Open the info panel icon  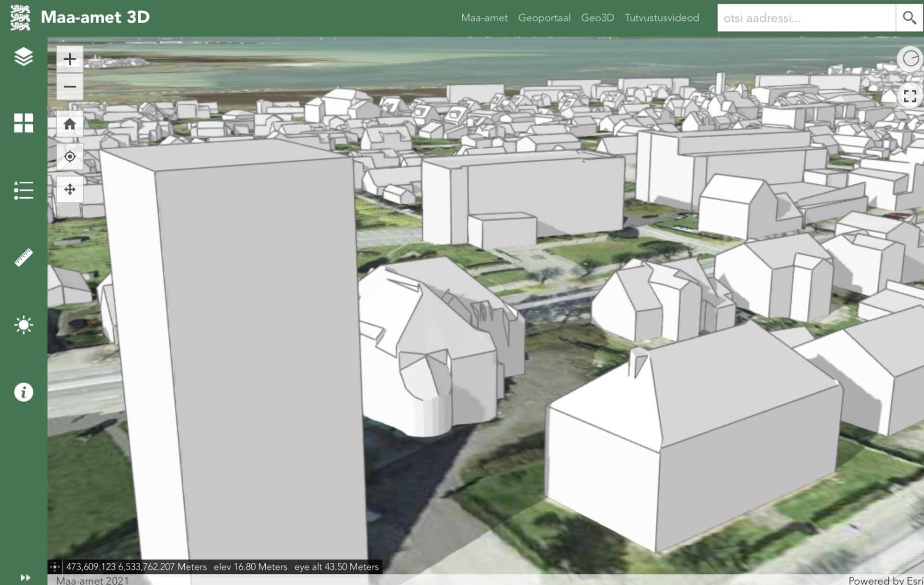pyautogui.click(x=24, y=392)
